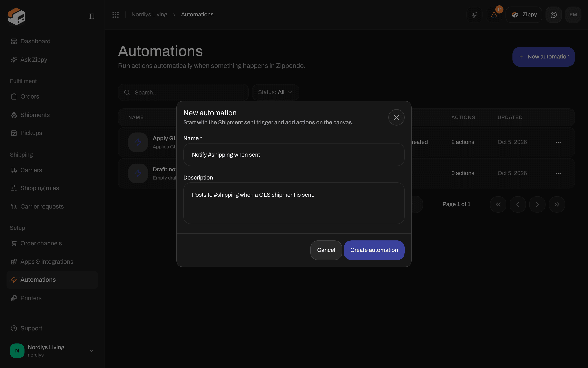
Task: Open Pickups page
Action: pos(52,133)
